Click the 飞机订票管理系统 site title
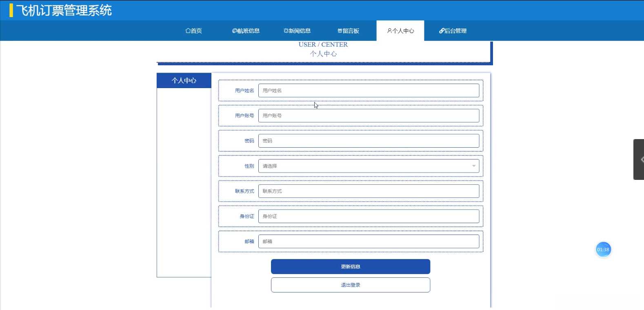Viewport: 644px width, 310px height. coord(64,10)
